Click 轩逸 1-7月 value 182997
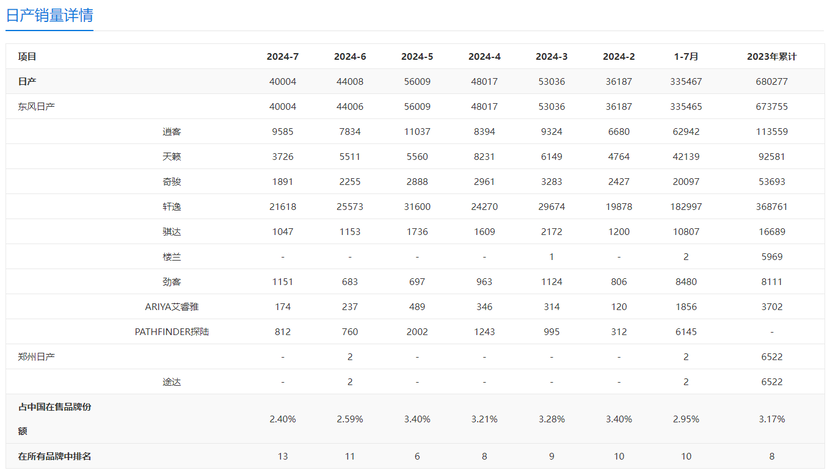This screenshot has height=473, width=830. coord(686,206)
